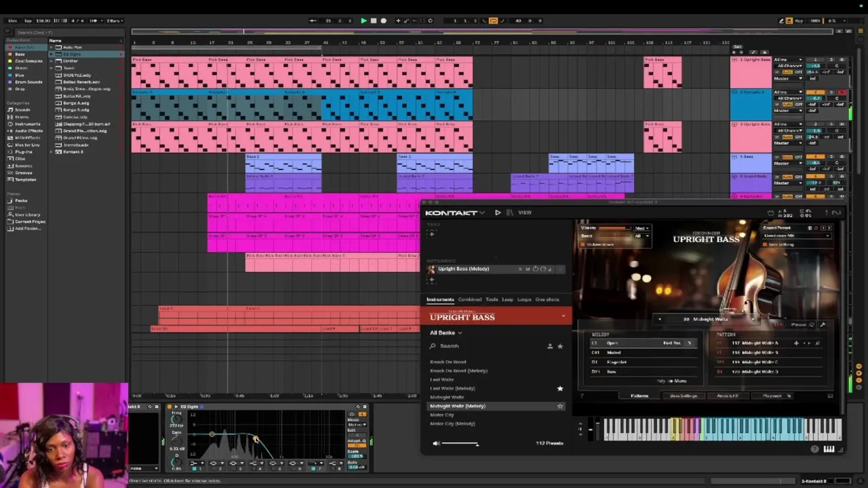Add instrument with plus below Upright Bass
Image resolution: width=868 pixels, height=488 pixels.
pyautogui.click(x=431, y=279)
